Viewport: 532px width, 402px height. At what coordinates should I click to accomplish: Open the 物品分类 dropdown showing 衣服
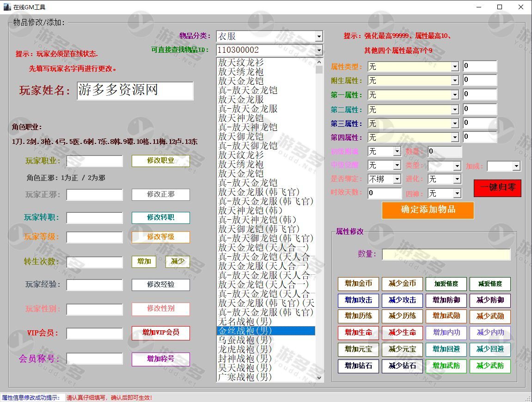(x=318, y=36)
